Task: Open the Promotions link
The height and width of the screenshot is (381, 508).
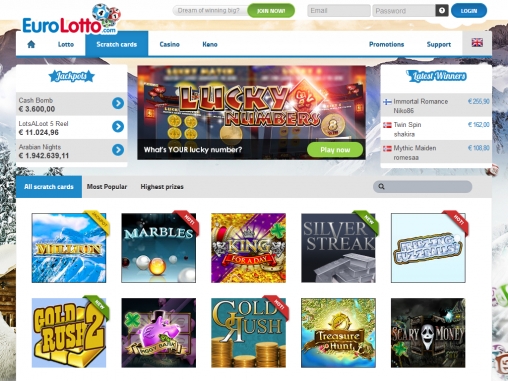Action: [386, 44]
